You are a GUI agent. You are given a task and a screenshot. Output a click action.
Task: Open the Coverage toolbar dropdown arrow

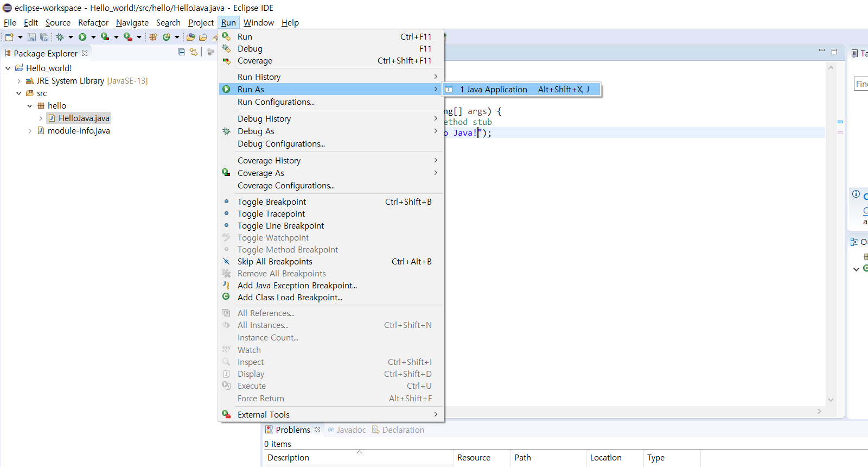point(116,37)
